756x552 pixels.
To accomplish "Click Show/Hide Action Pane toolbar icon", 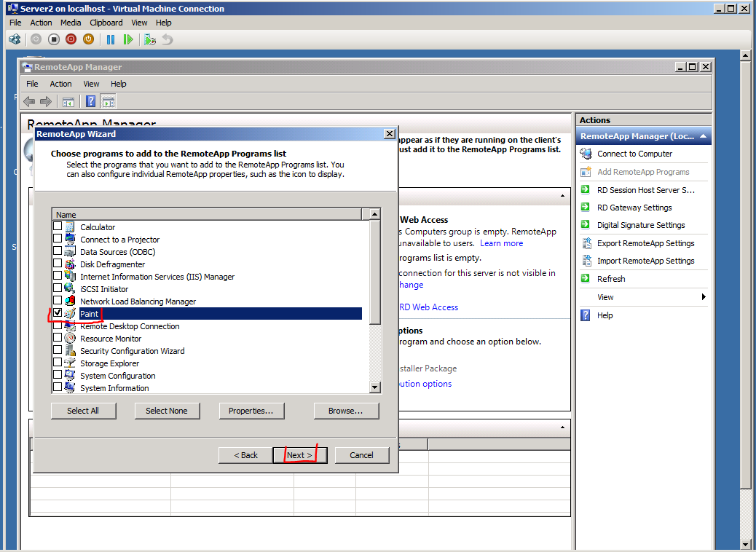I will [x=109, y=101].
